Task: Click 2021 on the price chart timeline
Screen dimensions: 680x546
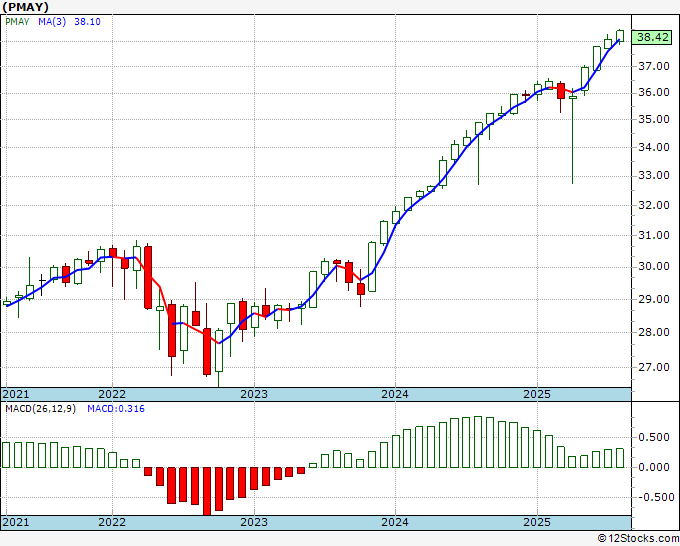Action: click(x=16, y=394)
